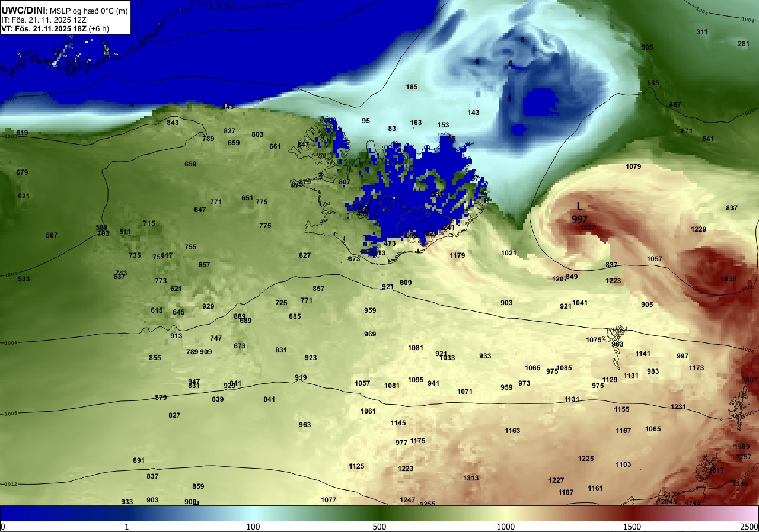759x532 pixels.
Task: Click the 1155 height value
Action: tap(621, 409)
